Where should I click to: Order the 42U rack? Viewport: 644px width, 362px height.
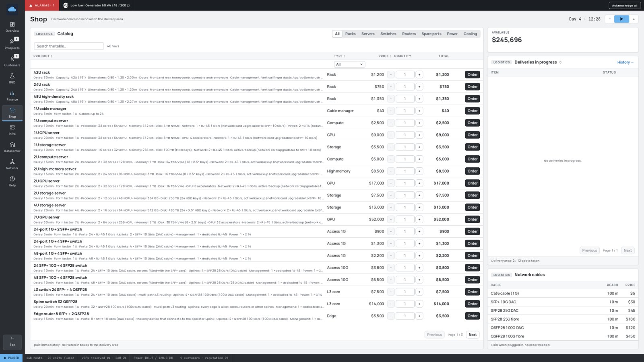(473, 74)
